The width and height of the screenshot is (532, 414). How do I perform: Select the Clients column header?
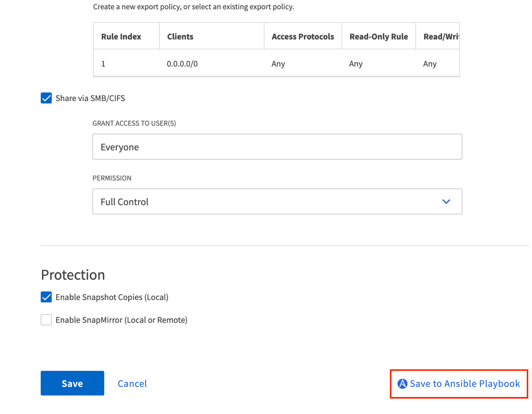(180, 36)
